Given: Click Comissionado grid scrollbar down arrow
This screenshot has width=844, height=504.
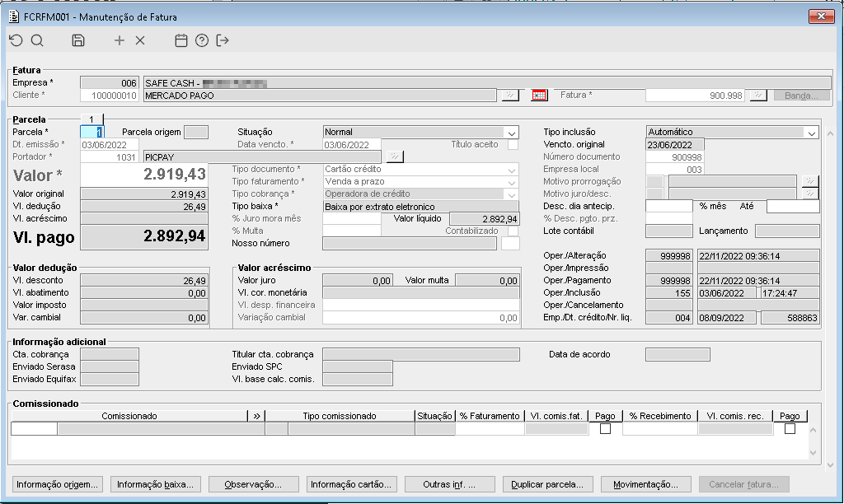Looking at the screenshot, I should pyautogui.click(x=813, y=453).
